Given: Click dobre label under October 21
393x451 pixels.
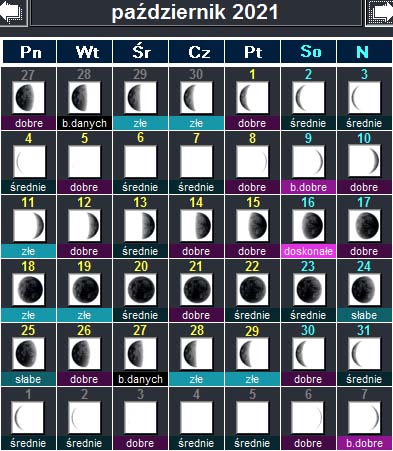Looking at the screenshot, I should click(x=196, y=315).
